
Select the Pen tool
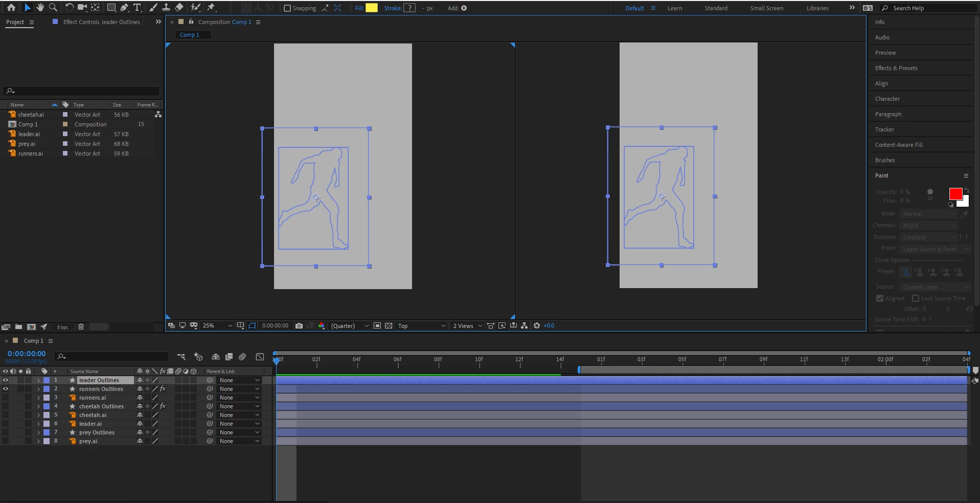pyautogui.click(x=124, y=8)
